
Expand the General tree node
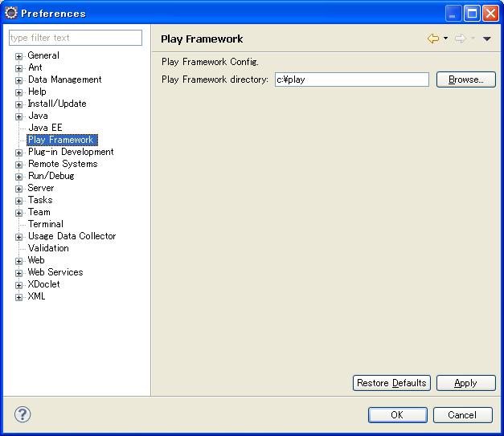[19, 56]
